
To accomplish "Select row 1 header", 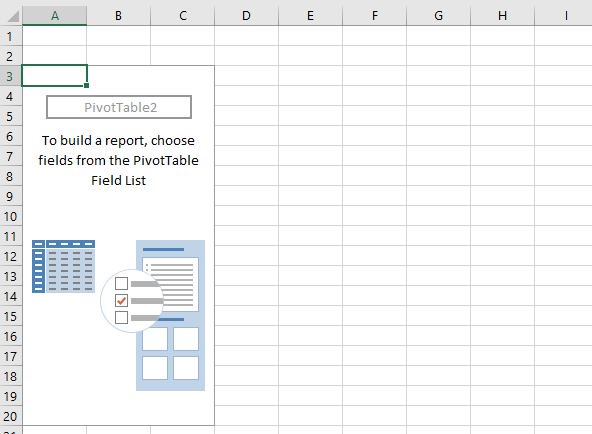I will point(11,36).
